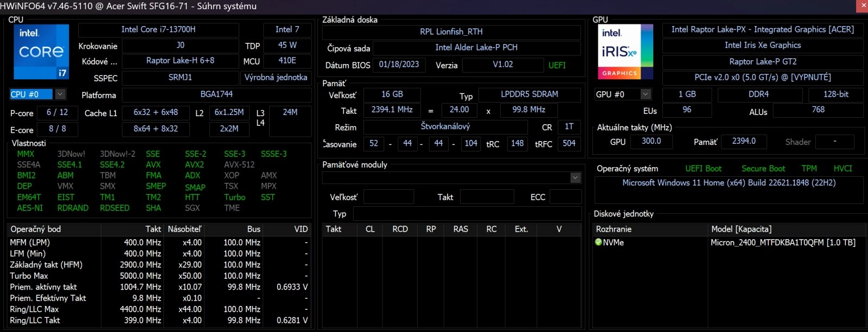868x332 pixels.
Task: Click the Intel Core i7 logo
Action: (41, 52)
